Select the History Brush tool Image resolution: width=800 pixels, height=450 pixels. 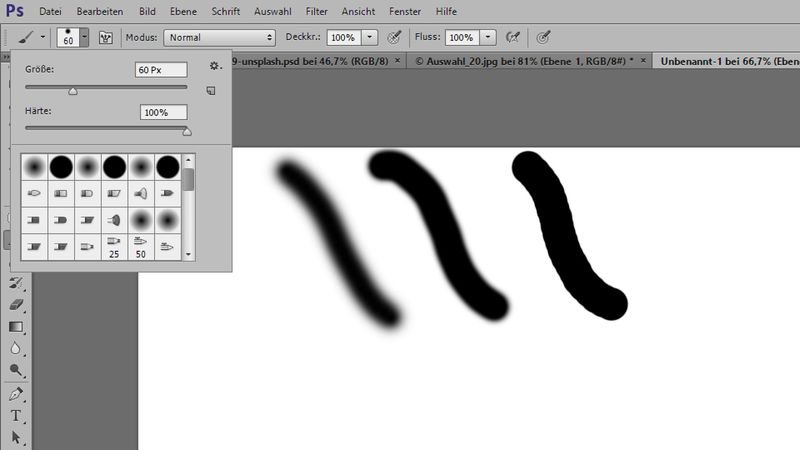pyautogui.click(x=16, y=283)
